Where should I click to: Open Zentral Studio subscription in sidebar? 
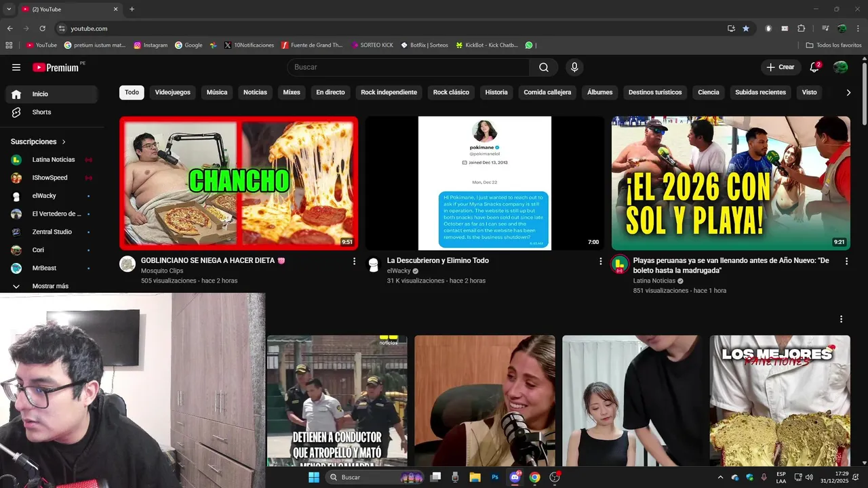[x=52, y=232]
